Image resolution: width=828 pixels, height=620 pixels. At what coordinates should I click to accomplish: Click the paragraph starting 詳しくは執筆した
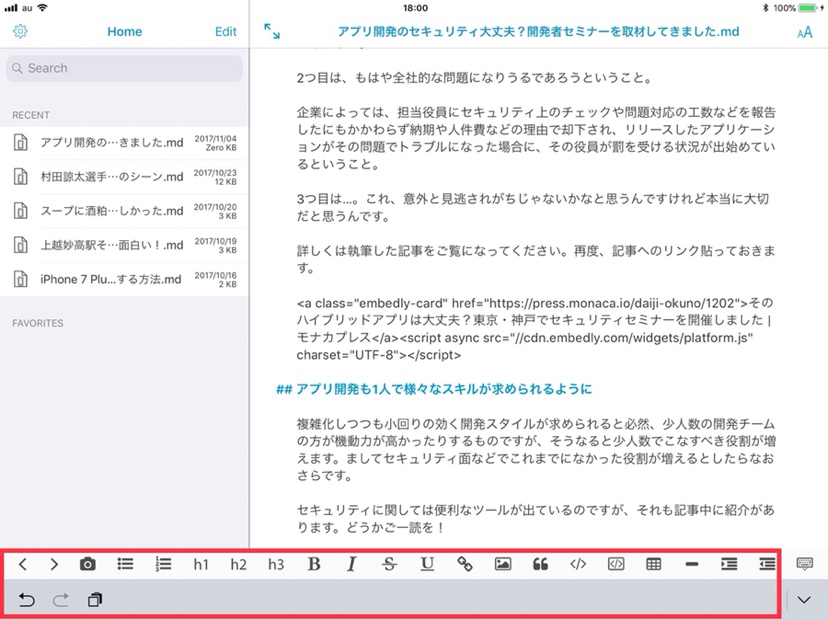[535, 259]
